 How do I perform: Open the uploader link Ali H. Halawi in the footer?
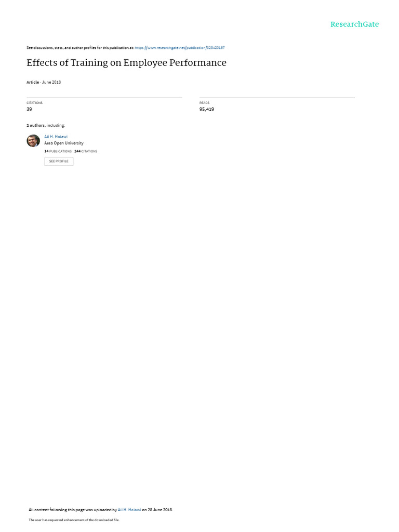(129, 510)
